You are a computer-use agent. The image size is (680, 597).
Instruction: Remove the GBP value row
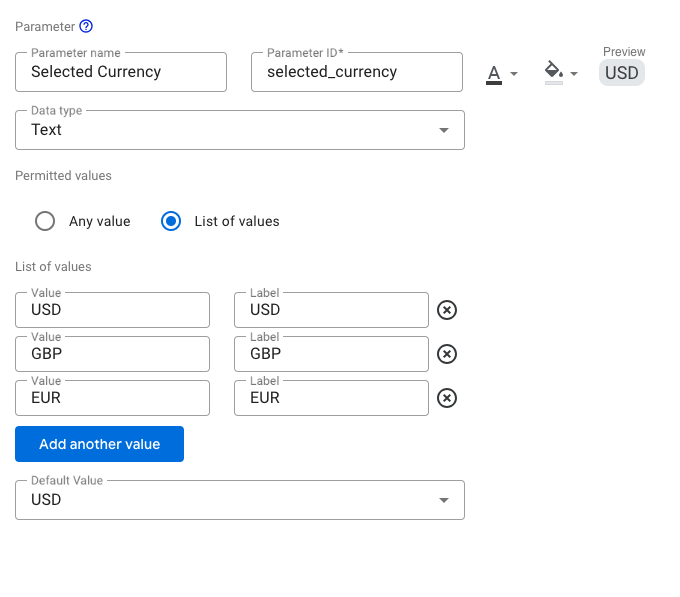(x=448, y=354)
